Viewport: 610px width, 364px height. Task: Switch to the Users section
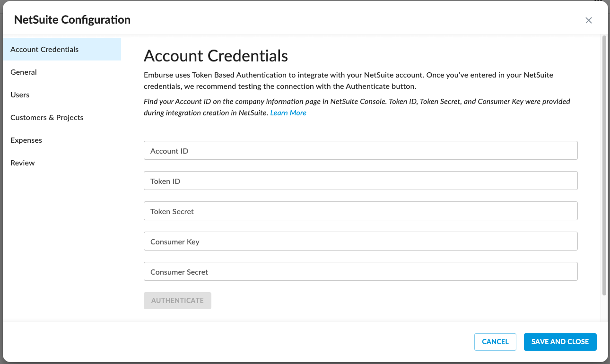point(19,95)
